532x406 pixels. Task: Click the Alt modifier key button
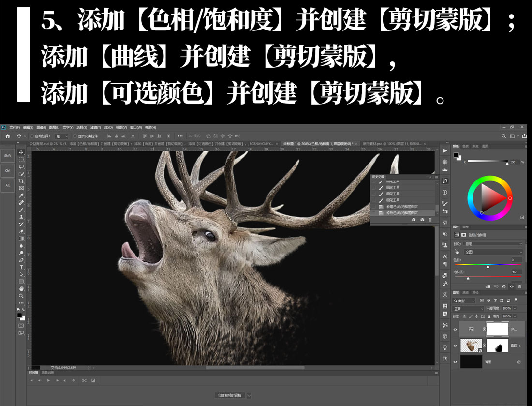7,185
